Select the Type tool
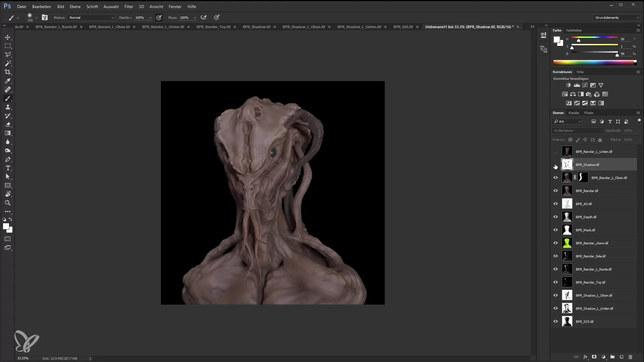Screen dimensions: 644x362 click(8, 168)
